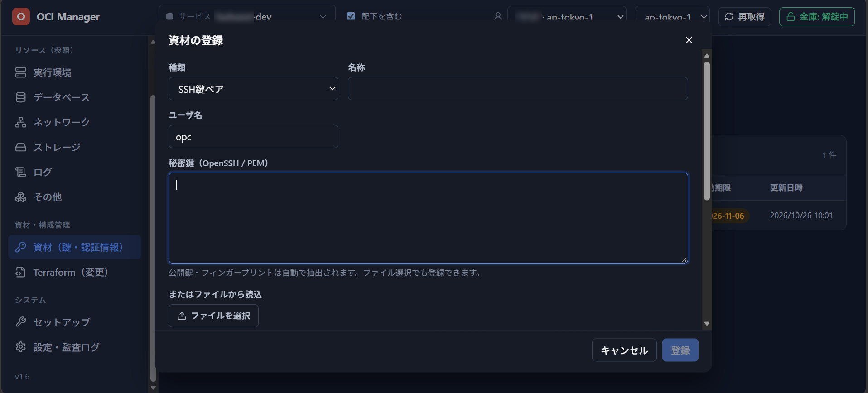The image size is (868, 393).
Task: Click the sidebar scrollbar down arrow
Action: click(x=153, y=388)
